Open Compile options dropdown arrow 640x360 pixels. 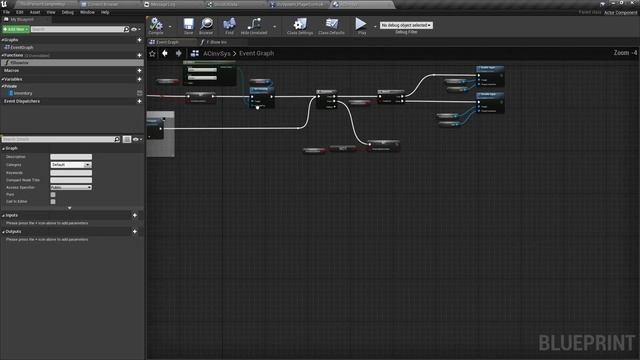(170, 27)
